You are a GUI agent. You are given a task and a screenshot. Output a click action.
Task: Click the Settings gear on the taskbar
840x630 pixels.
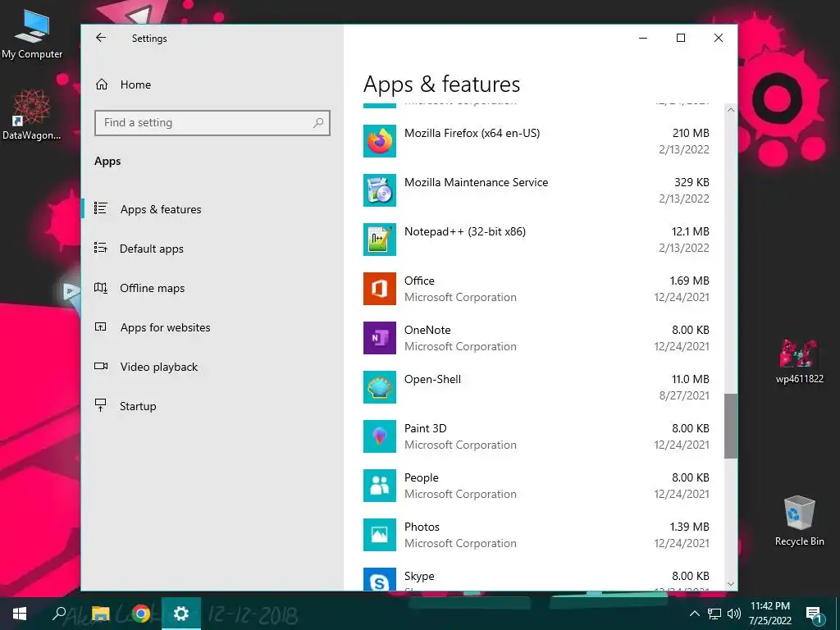point(181,614)
